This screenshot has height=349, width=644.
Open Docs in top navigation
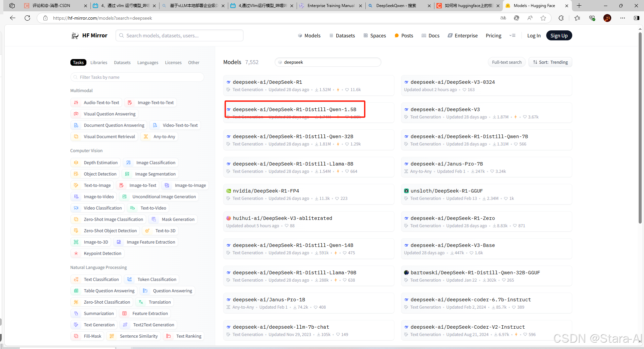tap(430, 35)
